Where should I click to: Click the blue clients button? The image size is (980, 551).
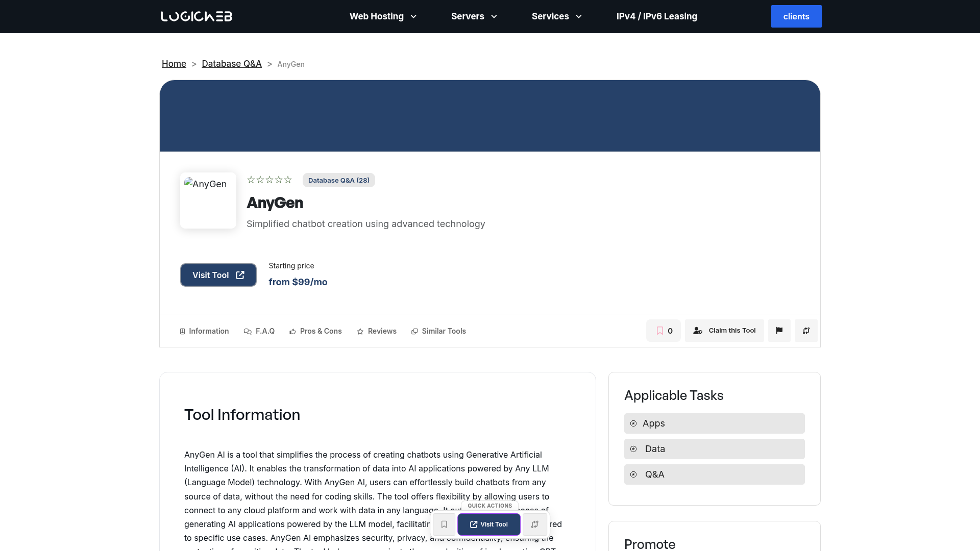point(796,16)
